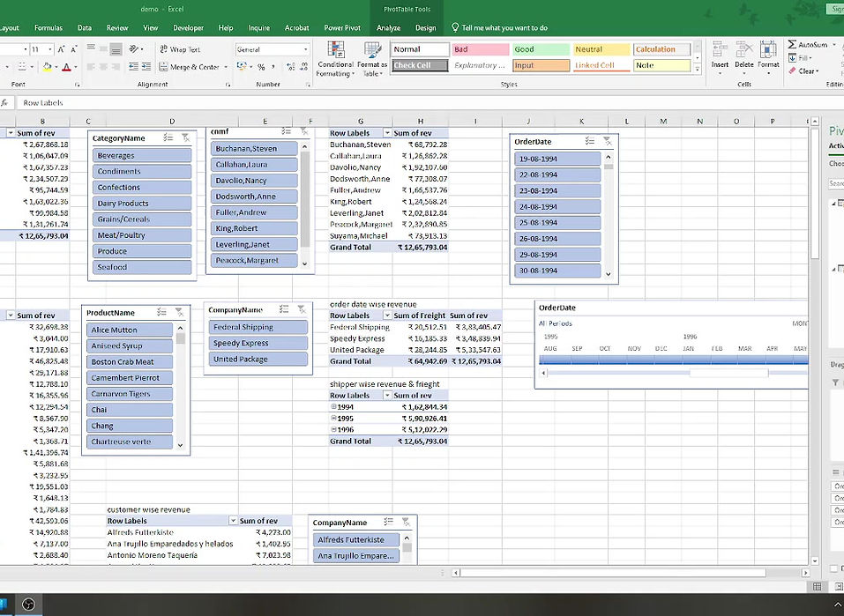Toggle multi-select on customer CompanyName slicer
This screenshot has width=844, height=616.
(x=389, y=522)
